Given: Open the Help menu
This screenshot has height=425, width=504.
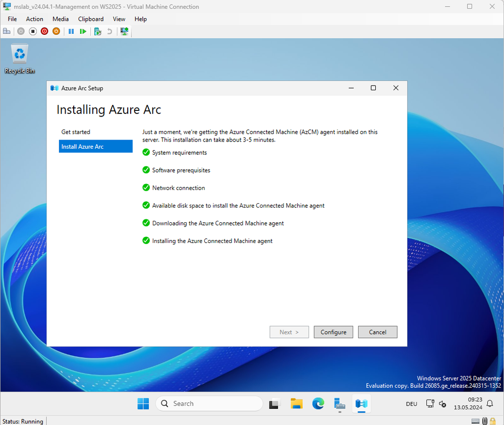Looking at the screenshot, I should [140, 19].
